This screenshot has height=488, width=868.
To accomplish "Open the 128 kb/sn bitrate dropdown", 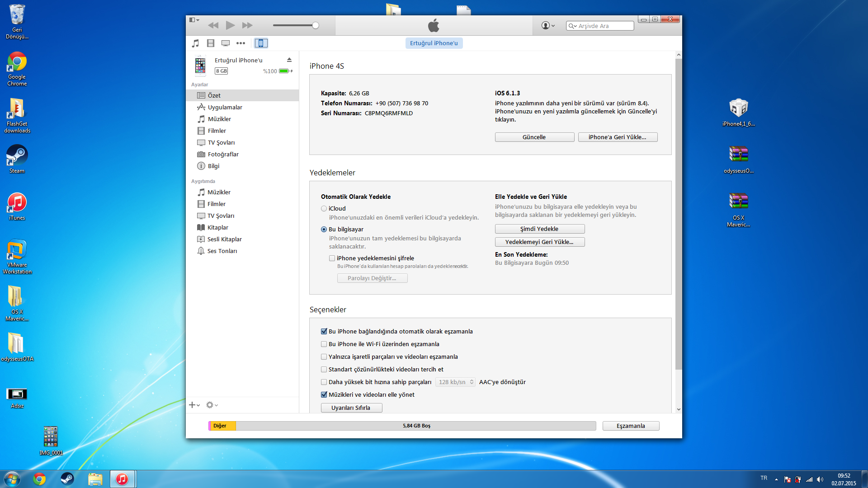I will [x=455, y=382].
